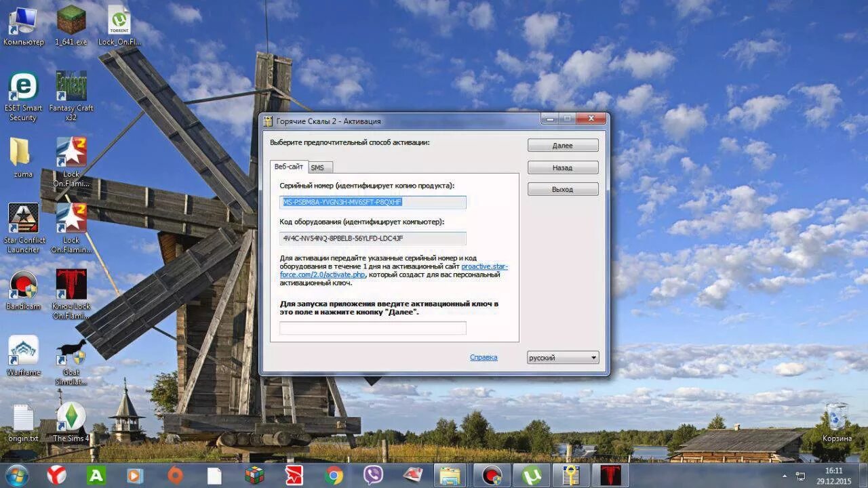Open Windows Explorer from taskbar

coord(451,475)
